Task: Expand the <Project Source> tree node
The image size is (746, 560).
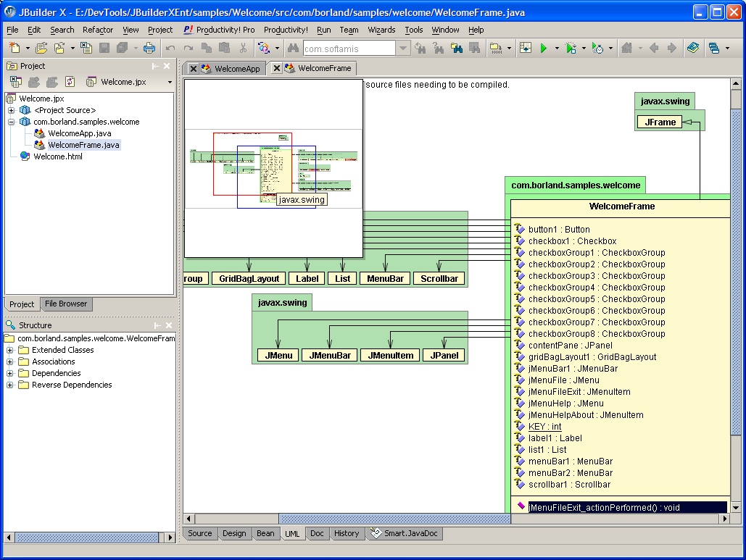Action: pos(11,110)
